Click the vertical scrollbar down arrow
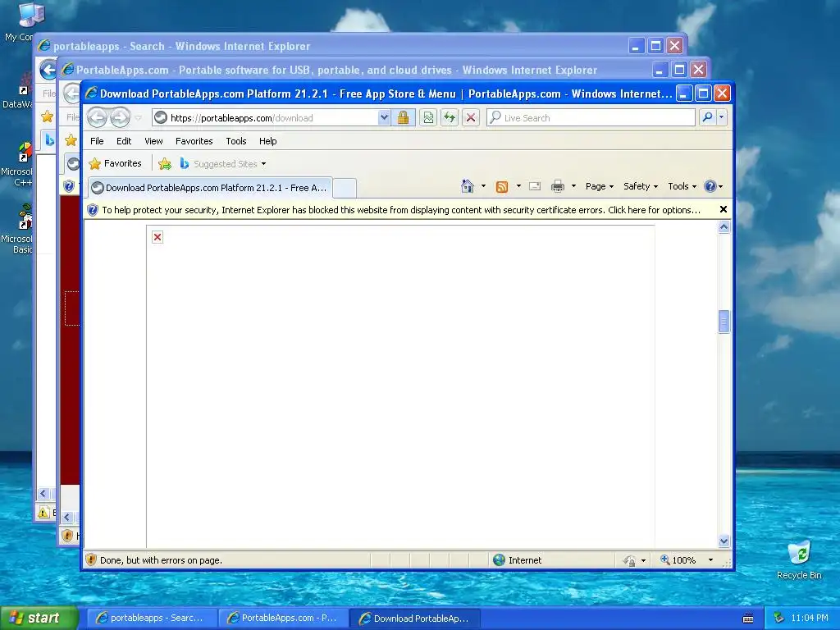Screen dimensions: 840x630 [724, 541]
